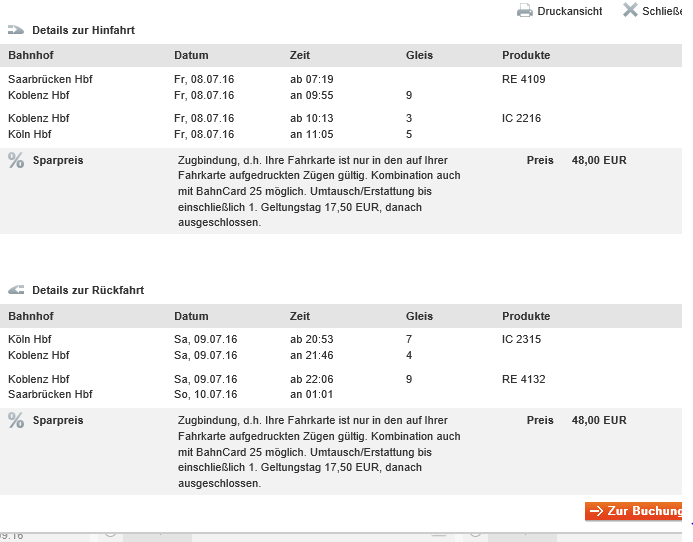Click Köln Hbf departure station in Rückfahrt
693x542 pixels.
30,339
